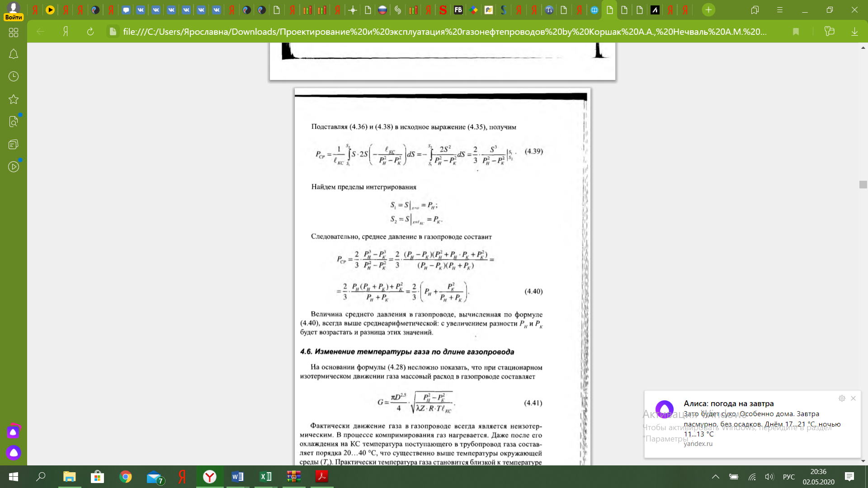Click the reload page icon

click(90, 32)
